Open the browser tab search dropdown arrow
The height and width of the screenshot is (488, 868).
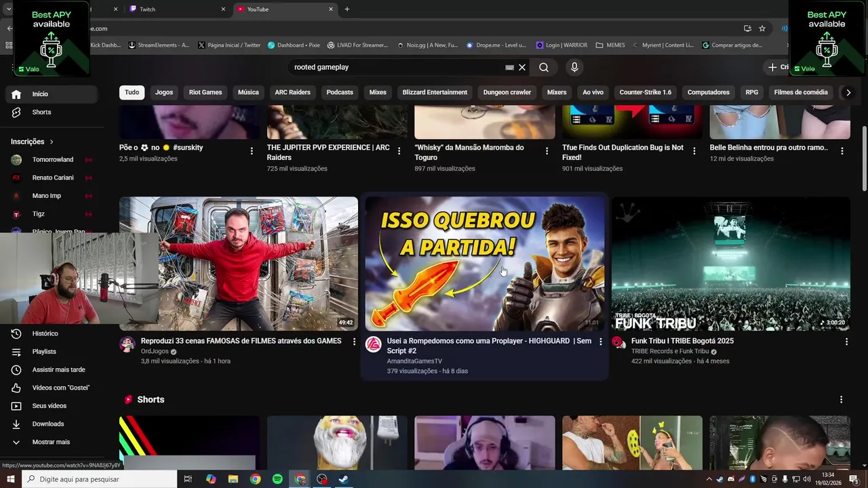(9, 9)
